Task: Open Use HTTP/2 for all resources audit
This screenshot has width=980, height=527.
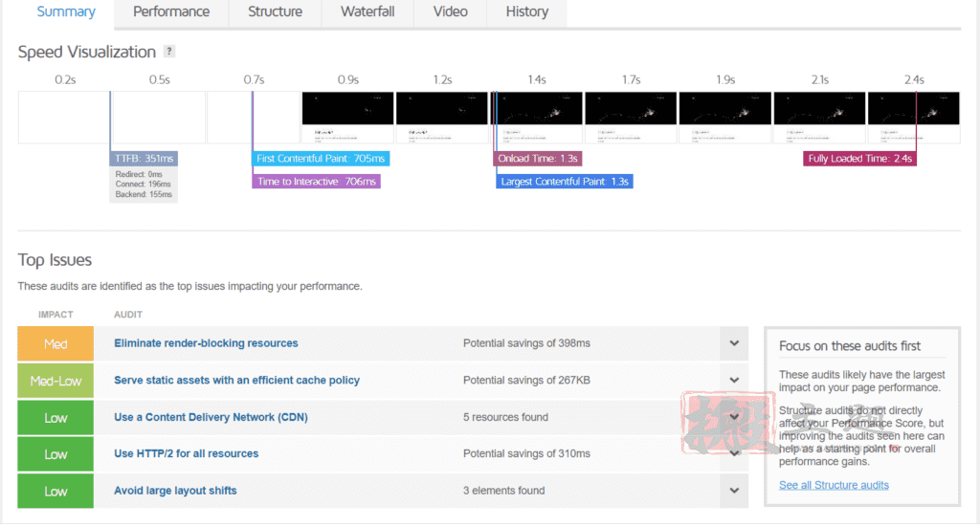Action: tap(187, 454)
